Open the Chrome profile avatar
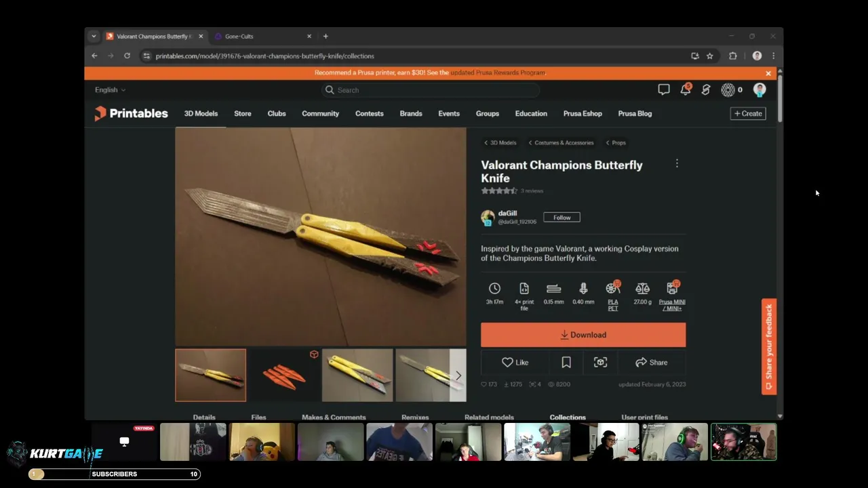The width and height of the screenshot is (868, 488). [x=757, y=56]
